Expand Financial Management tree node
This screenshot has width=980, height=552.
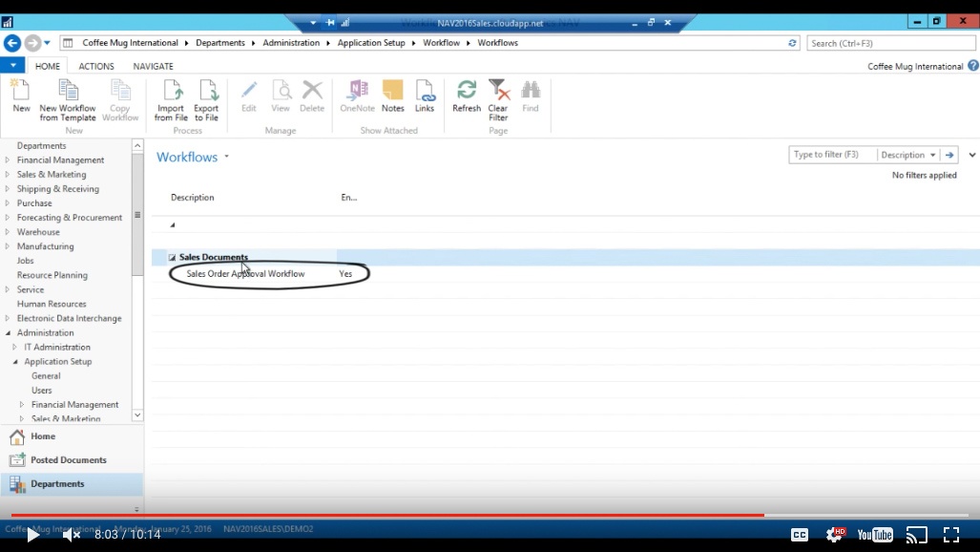[8, 160]
